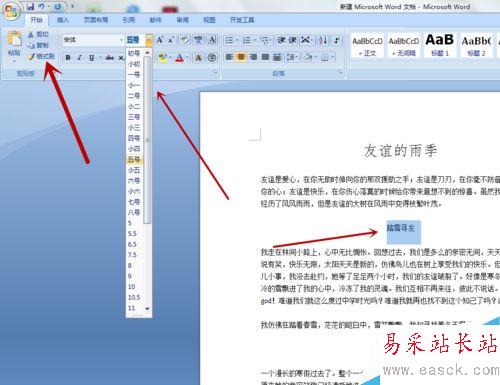Screen dimensions: 500x385
Task: Apply Character Shading icon
Action: click(198, 58)
